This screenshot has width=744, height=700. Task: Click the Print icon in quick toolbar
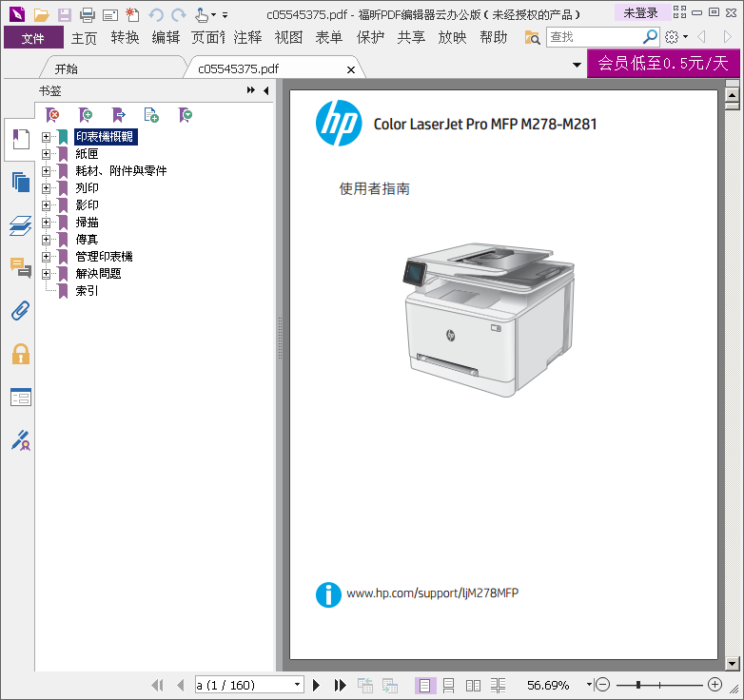tap(88, 15)
